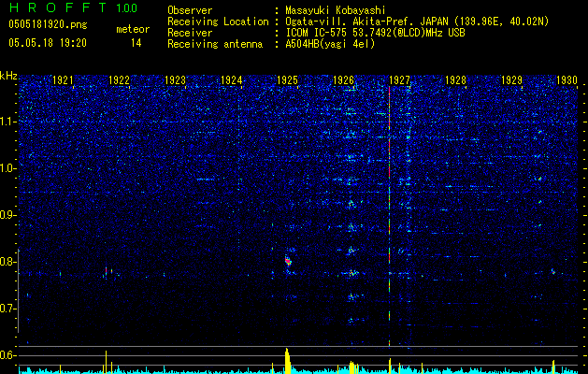Click the thin yellow power spike under 1922
588x374 pixels.
pyautogui.click(x=107, y=362)
